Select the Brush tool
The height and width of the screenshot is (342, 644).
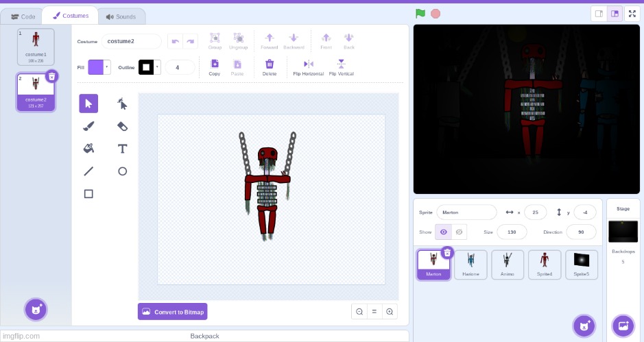[88, 126]
